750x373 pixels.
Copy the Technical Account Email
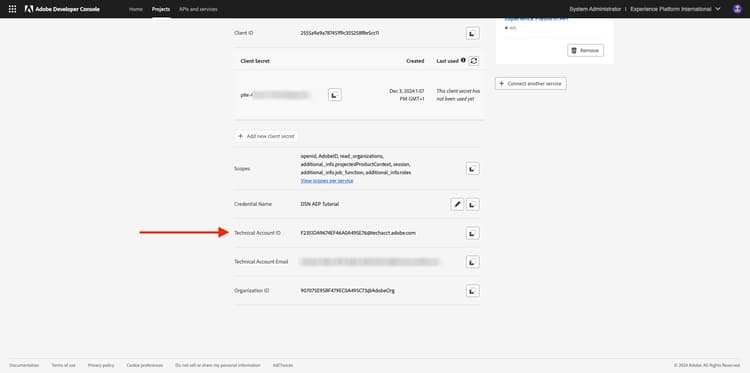coord(473,262)
